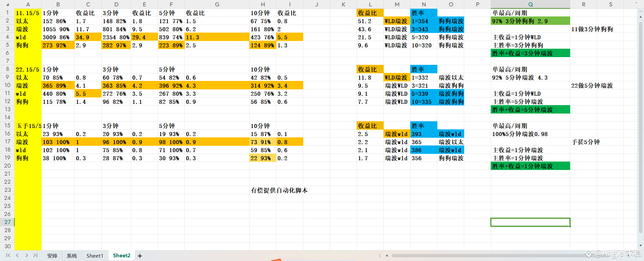Click the cell with 396 92%
Image resolution: width=644 pixels, height=261 pixels.
coord(171,85)
